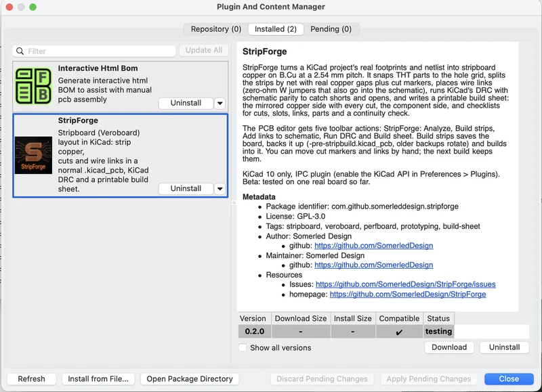Click Apply Pending Changes button
Viewport: 542px width, 392px height.
[429, 379]
